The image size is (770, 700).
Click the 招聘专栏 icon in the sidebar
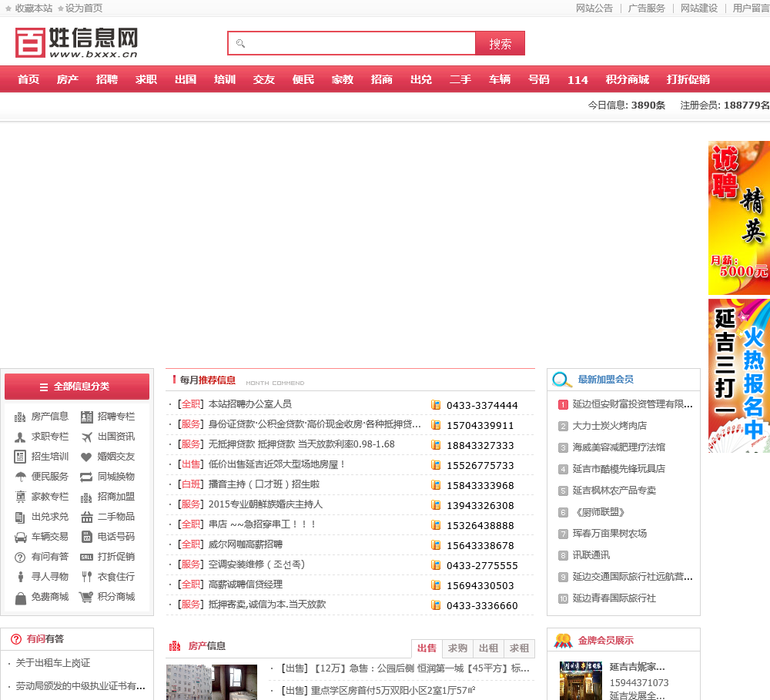pos(86,417)
